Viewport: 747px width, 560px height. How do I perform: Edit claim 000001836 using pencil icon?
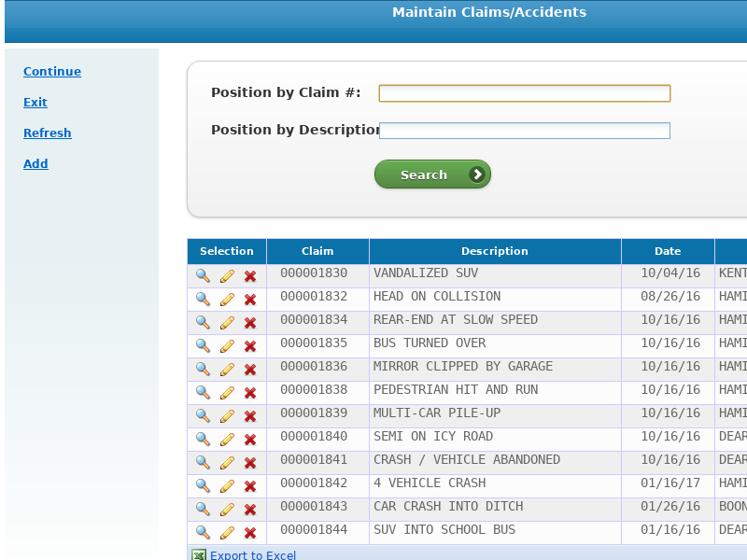pos(227,369)
